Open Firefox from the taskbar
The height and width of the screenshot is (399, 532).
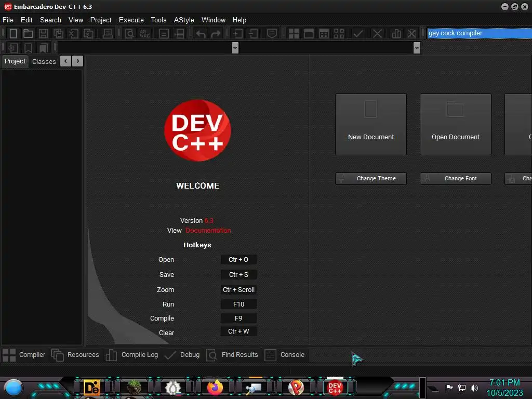215,388
